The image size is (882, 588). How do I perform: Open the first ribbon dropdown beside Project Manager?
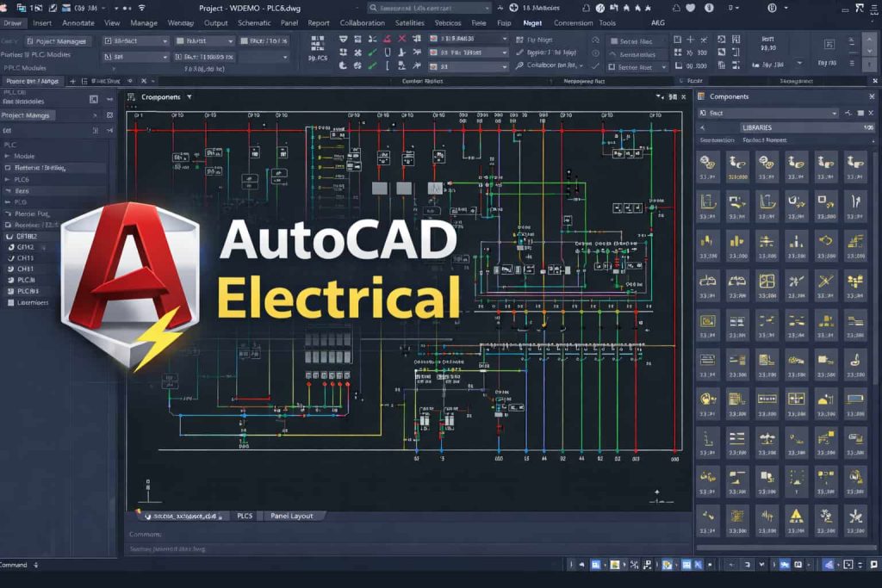(x=135, y=41)
